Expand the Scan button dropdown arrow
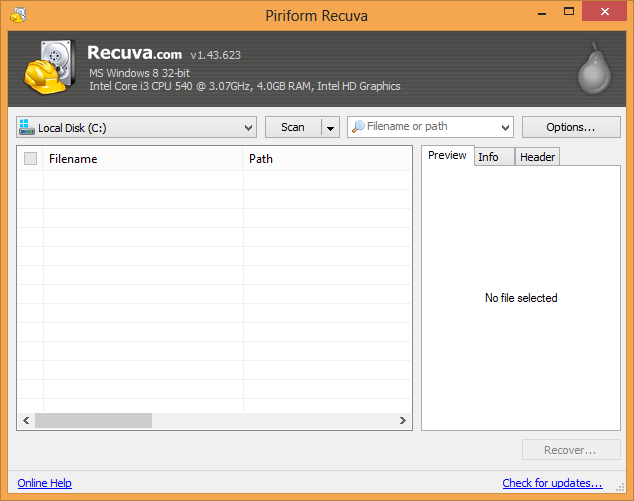This screenshot has height=501, width=634. point(330,128)
